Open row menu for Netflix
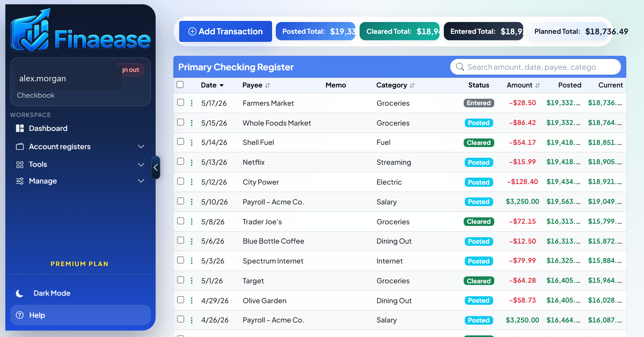644x337 pixels. tap(192, 162)
